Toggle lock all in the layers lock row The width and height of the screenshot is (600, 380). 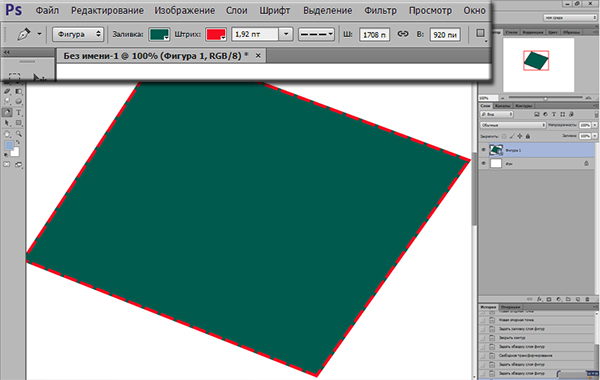528,136
